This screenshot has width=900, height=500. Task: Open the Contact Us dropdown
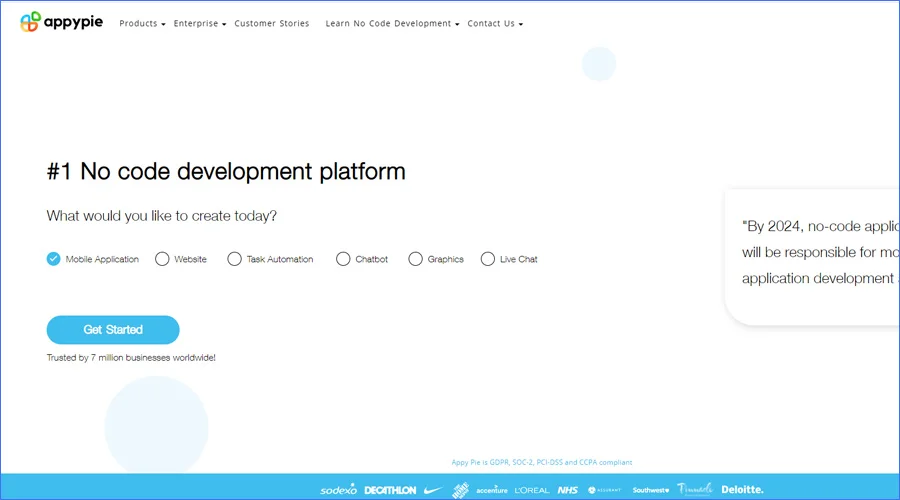coord(495,23)
